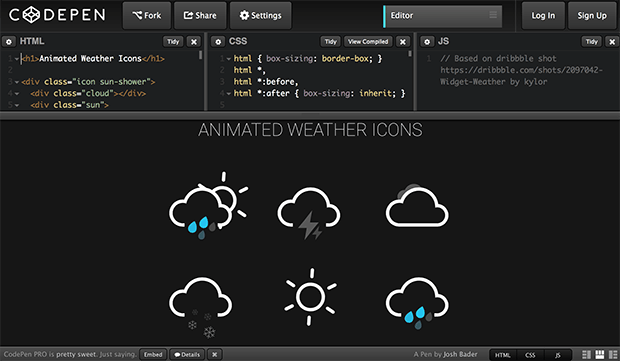Click the Log In button
Image resolution: width=620 pixels, height=361 pixels.
click(543, 15)
